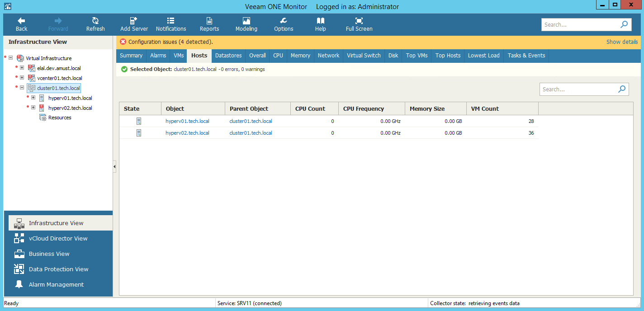
Task: Switch to the Top VMs tab
Action: [417, 56]
